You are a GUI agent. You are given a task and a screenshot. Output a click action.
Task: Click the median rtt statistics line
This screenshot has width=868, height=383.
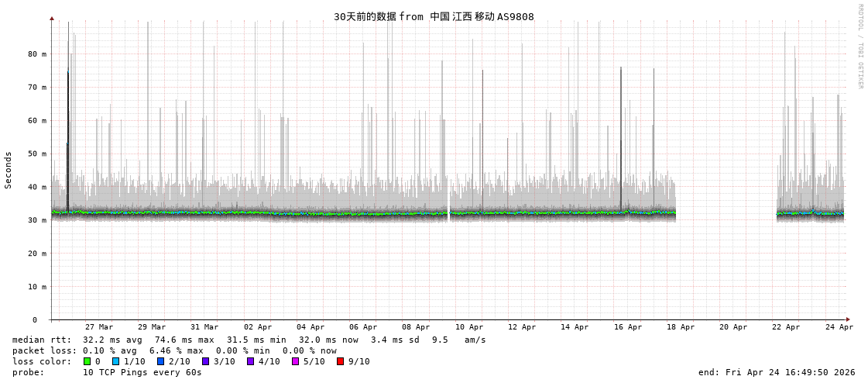pyautogui.click(x=249, y=340)
